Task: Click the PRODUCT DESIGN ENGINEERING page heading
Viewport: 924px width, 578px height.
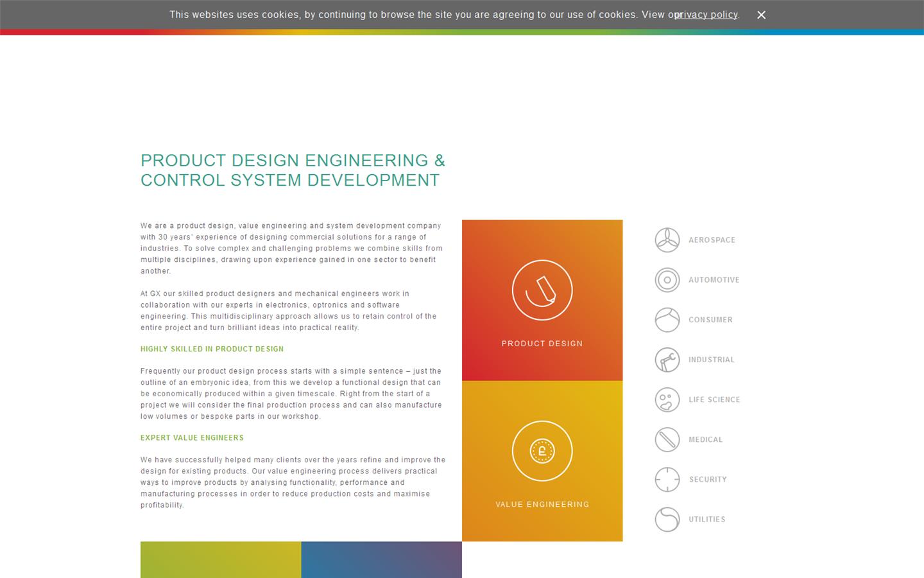Action: coord(293,170)
